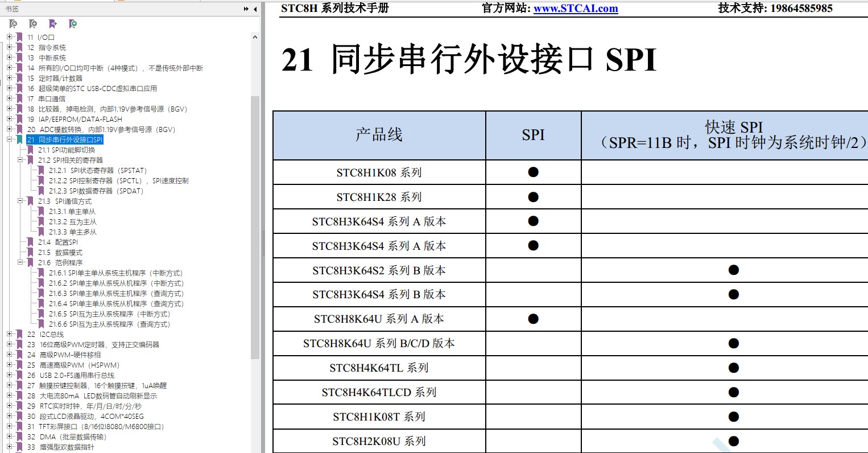Click the bookmark icon beside 19 IAP/EEPROM/DATA-FLASH

20,120
